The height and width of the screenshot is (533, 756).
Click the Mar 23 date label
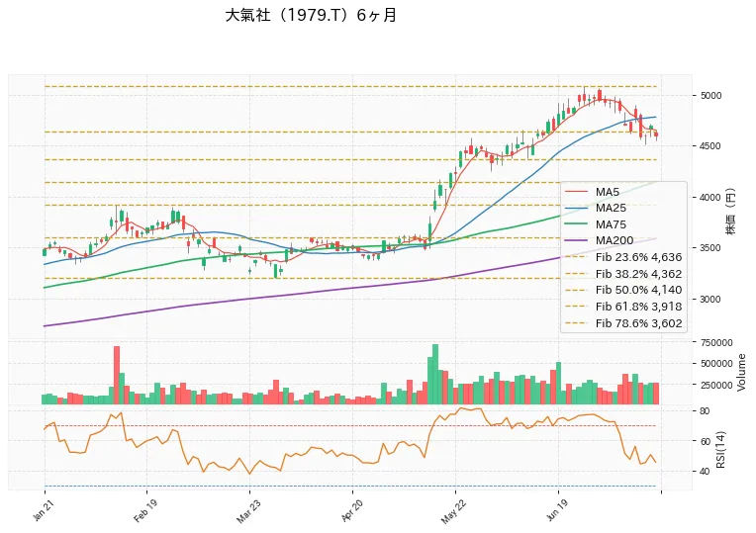click(246, 511)
